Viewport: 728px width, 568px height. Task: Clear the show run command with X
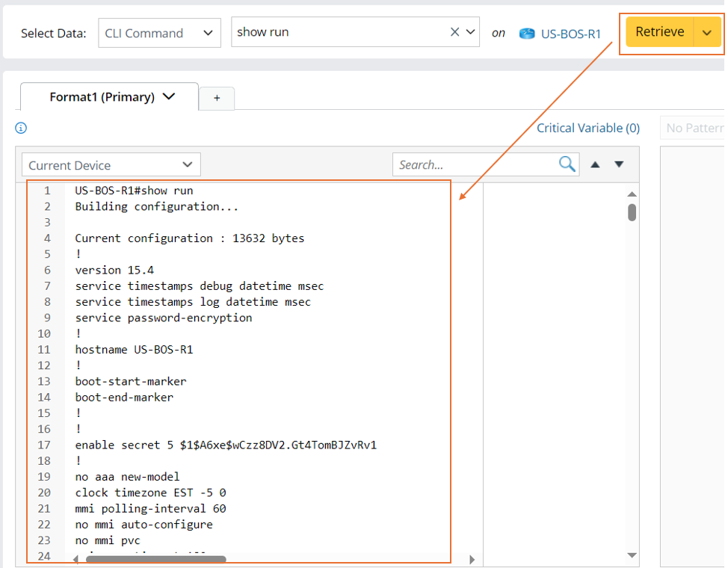tap(454, 32)
